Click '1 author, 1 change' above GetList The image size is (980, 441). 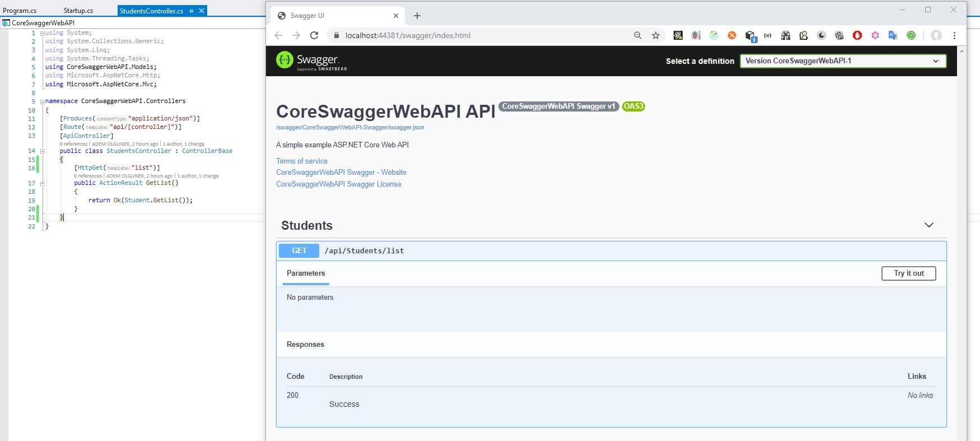198,176
